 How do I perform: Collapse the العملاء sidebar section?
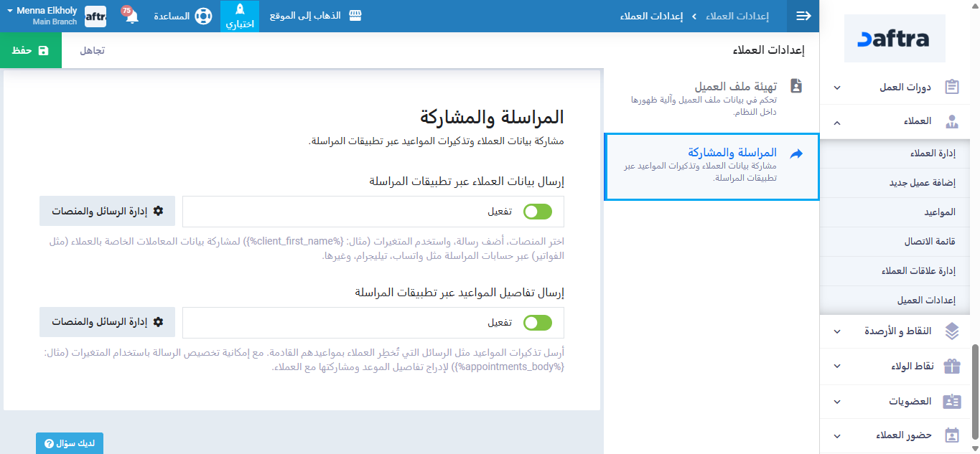[837, 122]
